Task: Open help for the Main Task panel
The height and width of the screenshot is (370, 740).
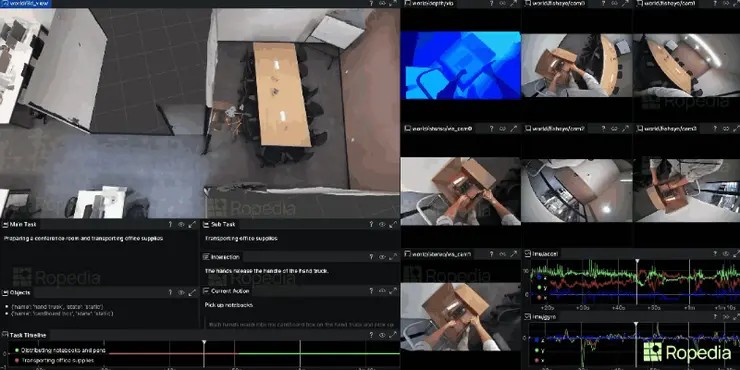Action: point(170,225)
